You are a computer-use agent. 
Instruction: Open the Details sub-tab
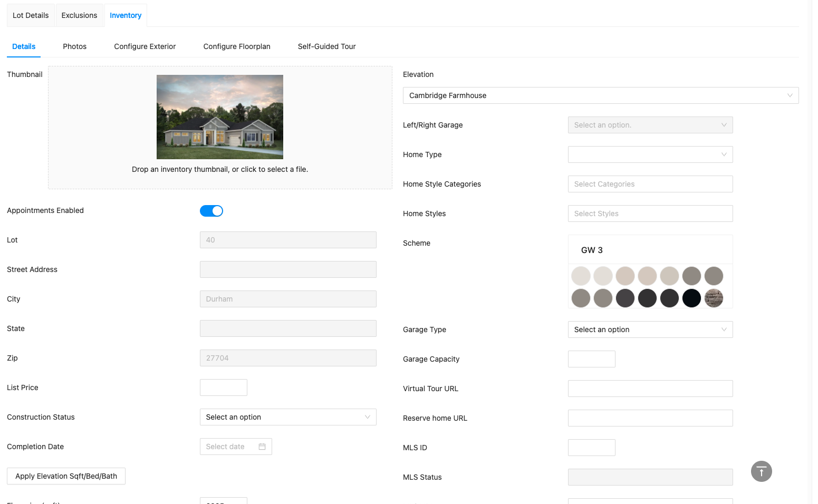pos(24,46)
